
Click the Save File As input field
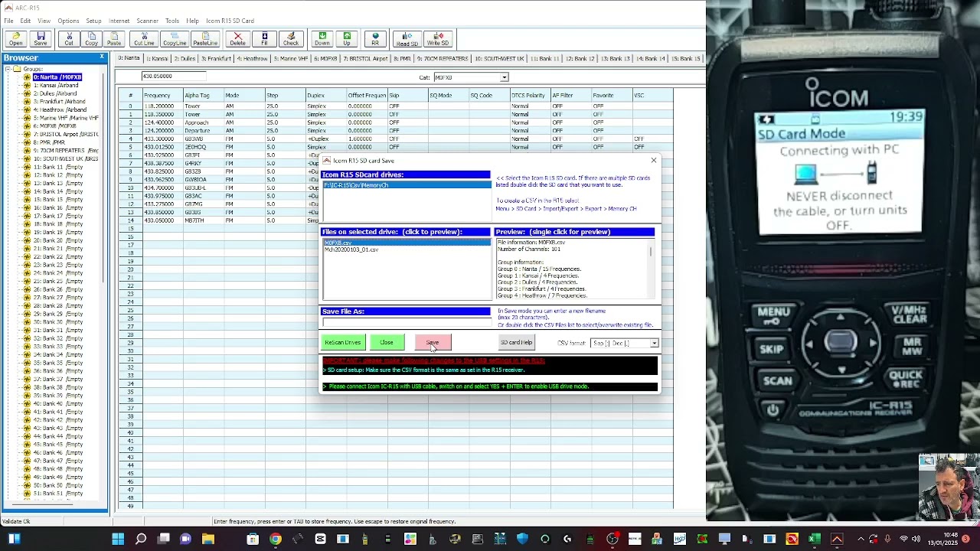pyautogui.click(x=406, y=322)
